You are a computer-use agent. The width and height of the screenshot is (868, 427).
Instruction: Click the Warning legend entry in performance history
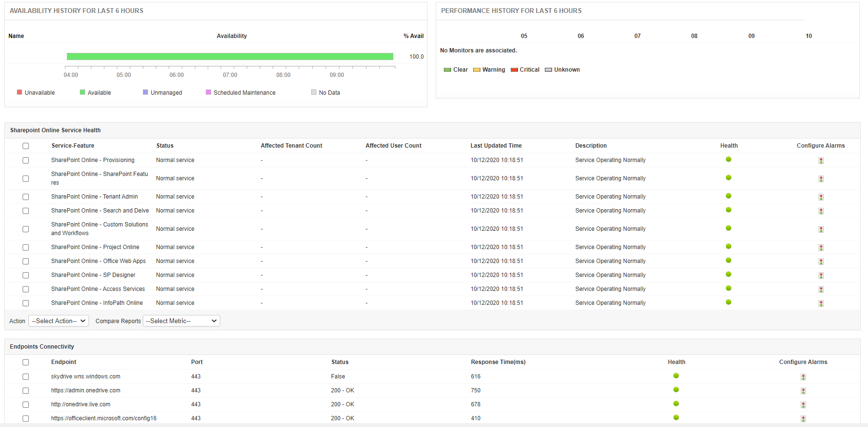pos(489,70)
